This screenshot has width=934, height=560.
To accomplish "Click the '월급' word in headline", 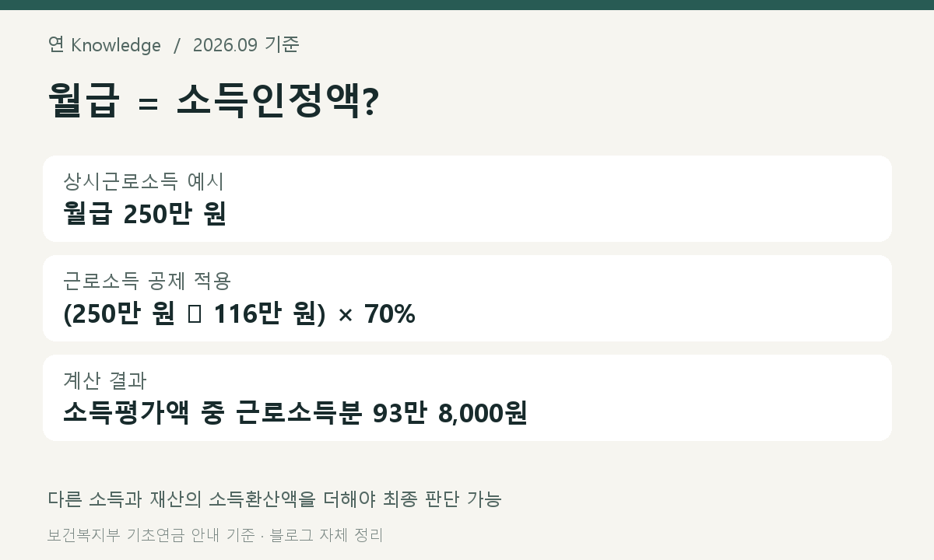I will pyautogui.click(x=84, y=101).
